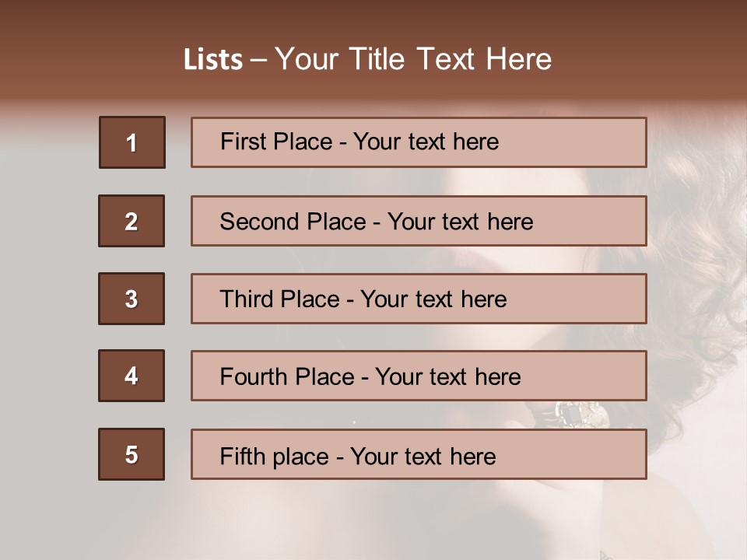Click the word 'Fourth' in fourth bar
This screenshot has width=747, height=560.
tap(254, 376)
